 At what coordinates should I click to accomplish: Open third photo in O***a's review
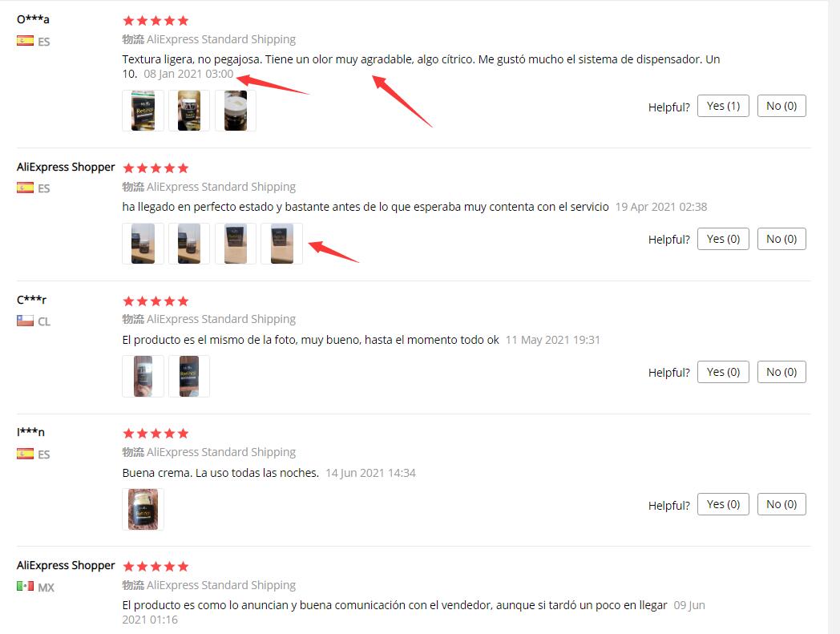point(236,111)
